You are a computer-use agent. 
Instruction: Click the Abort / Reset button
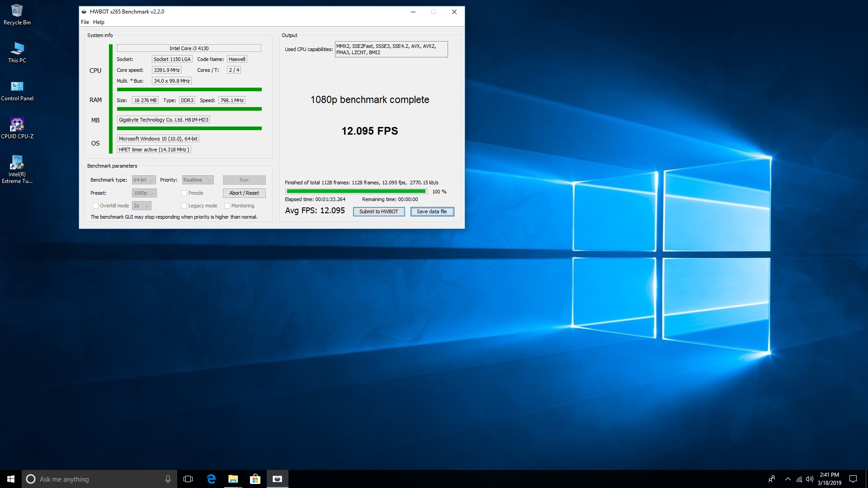(x=244, y=193)
